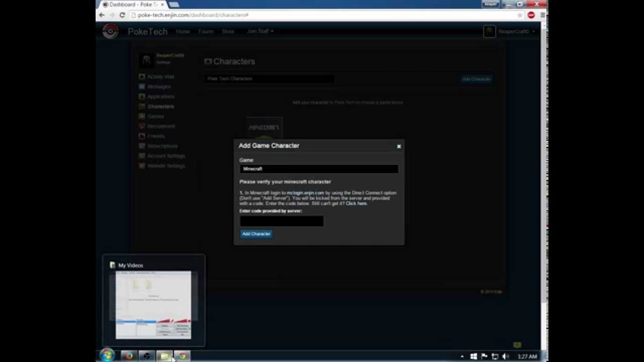The width and height of the screenshot is (644, 362).
Task: Click the Friends sidebar icon
Action: point(142,136)
